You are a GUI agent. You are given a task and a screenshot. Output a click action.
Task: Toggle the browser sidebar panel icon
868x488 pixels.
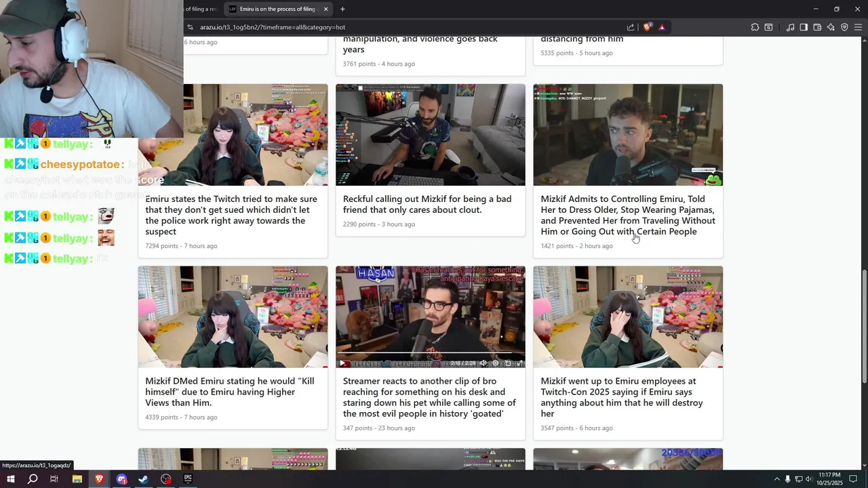click(x=804, y=27)
